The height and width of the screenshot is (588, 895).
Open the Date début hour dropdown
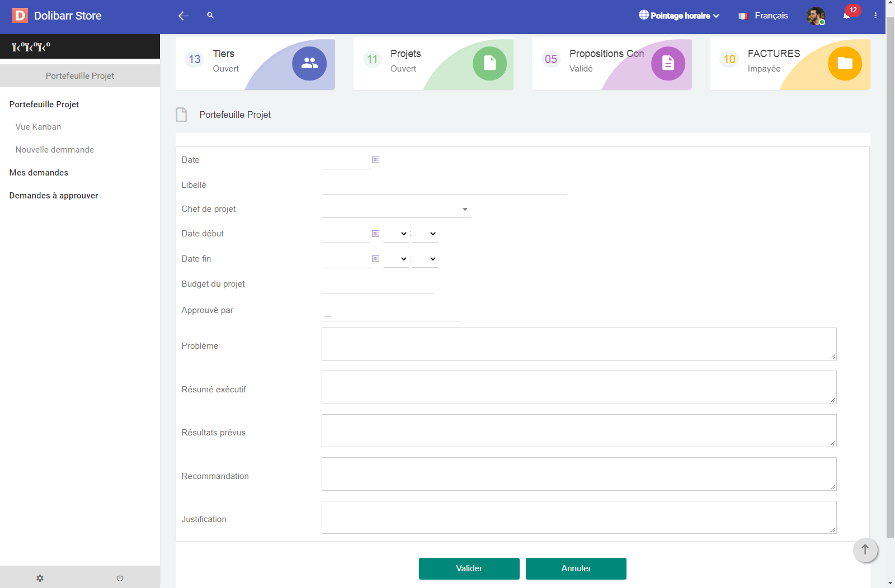click(396, 234)
